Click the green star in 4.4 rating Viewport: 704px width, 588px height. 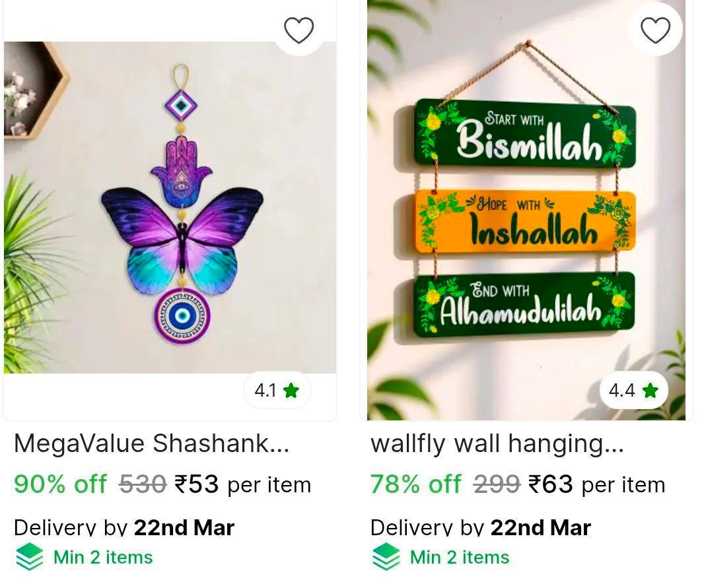coord(650,390)
